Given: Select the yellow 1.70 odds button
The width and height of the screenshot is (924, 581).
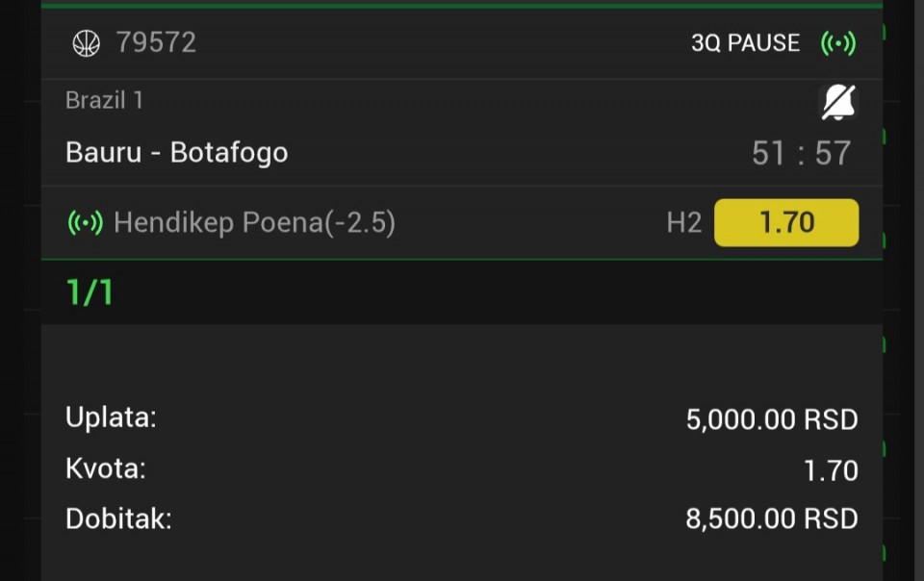Looking at the screenshot, I should click(x=785, y=223).
